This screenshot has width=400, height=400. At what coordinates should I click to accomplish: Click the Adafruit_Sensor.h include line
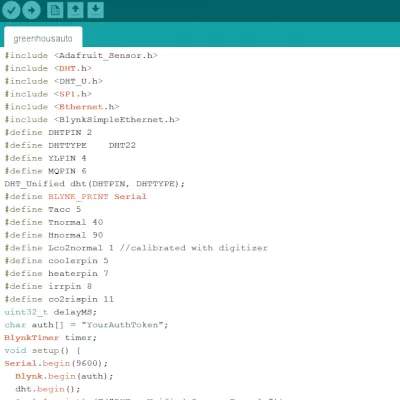pos(81,56)
